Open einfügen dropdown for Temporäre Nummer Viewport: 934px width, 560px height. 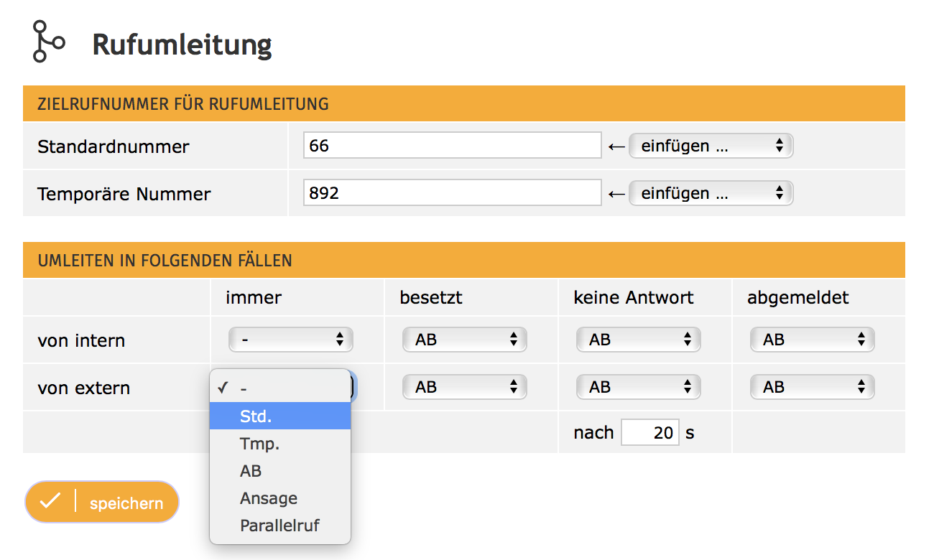pyautogui.click(x=711, y=193)
